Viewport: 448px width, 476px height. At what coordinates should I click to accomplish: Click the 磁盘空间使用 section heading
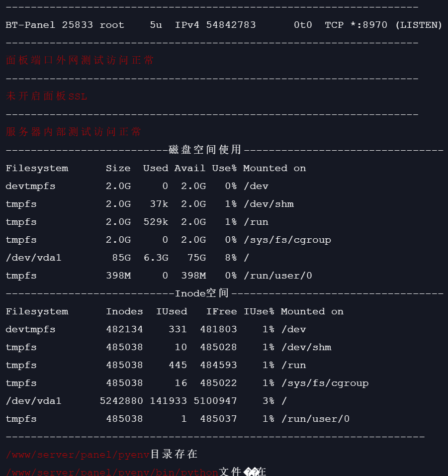tap(205, 149)
